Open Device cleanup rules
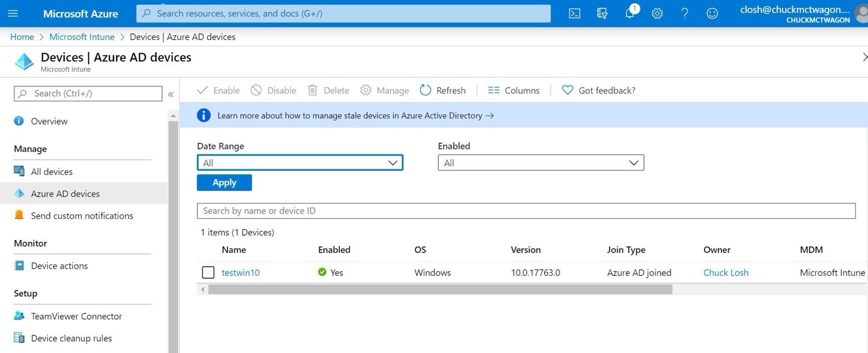 coord(72,338)
